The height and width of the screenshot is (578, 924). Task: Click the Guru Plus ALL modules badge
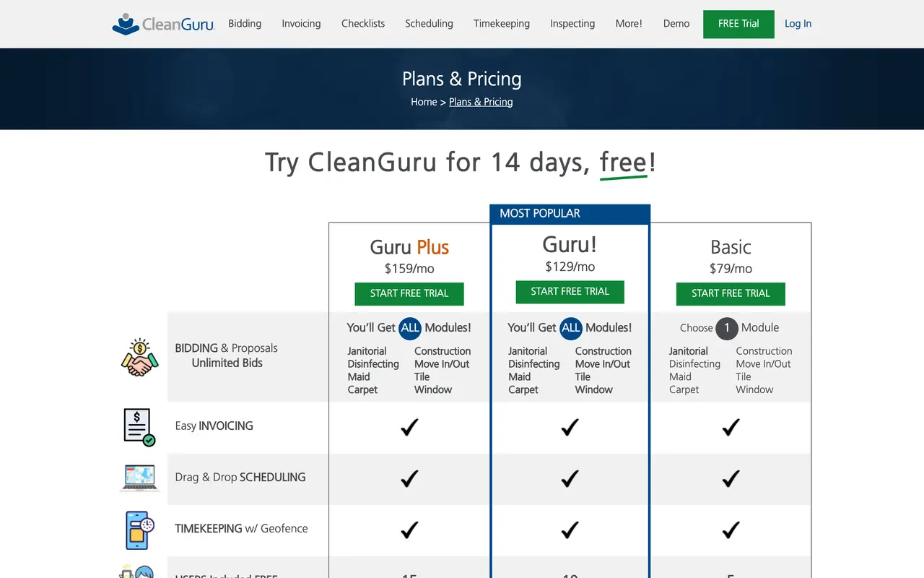click(x=410, y=328)
